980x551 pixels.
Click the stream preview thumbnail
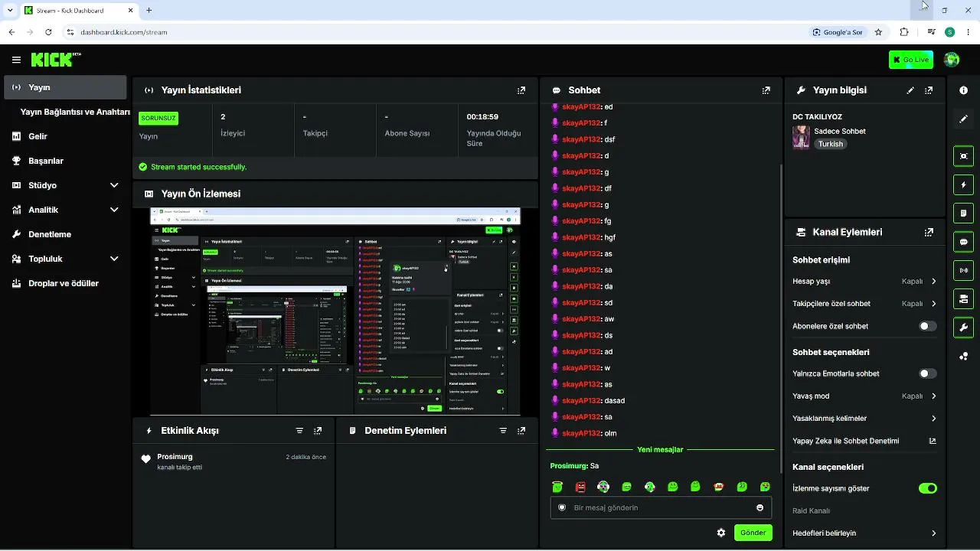point(335,311)
